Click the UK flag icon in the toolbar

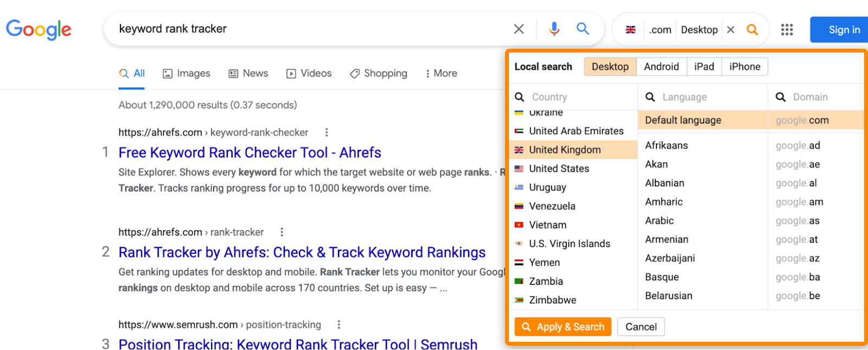(x=630, y=30)
